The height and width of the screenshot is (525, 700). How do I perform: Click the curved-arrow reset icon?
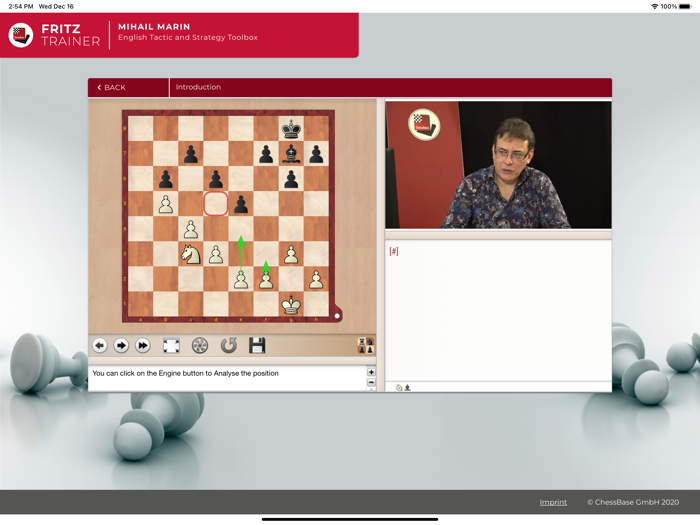229,346
